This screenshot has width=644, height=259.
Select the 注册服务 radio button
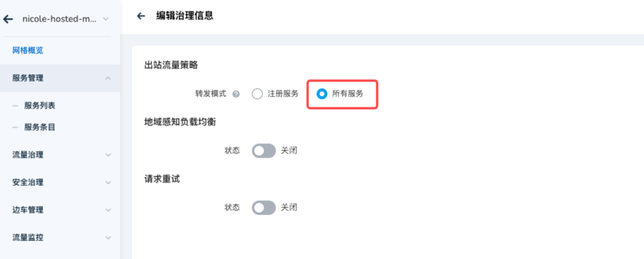(x=258, y=94)
